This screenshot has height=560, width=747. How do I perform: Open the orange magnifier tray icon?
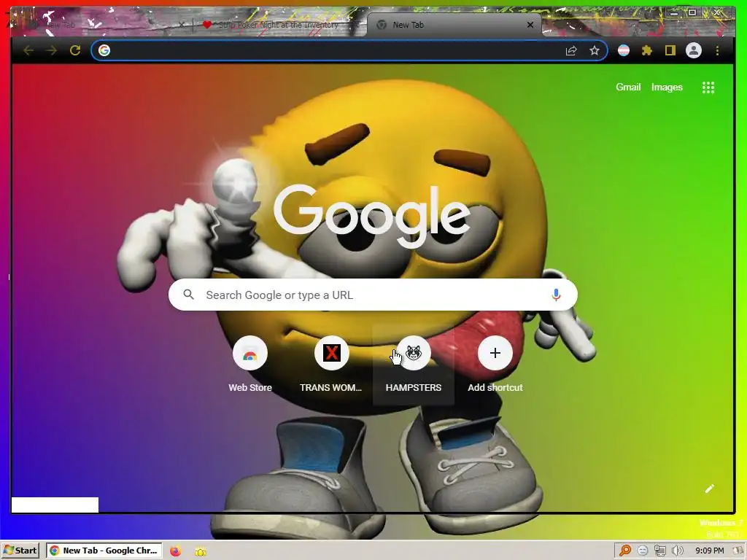tap(625, 551)
